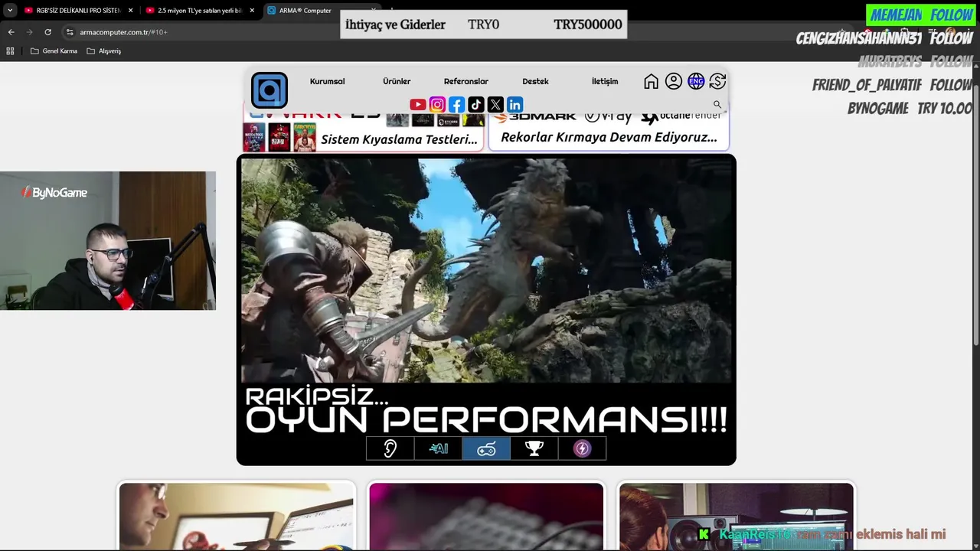Open the Genel Karma bookmarks folder

coord(54,51)
